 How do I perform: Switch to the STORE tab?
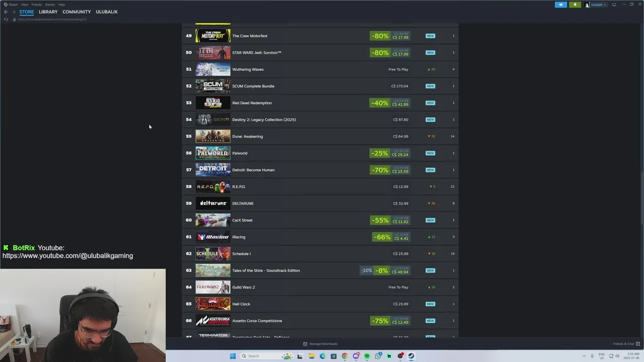[x=27, y=12]
